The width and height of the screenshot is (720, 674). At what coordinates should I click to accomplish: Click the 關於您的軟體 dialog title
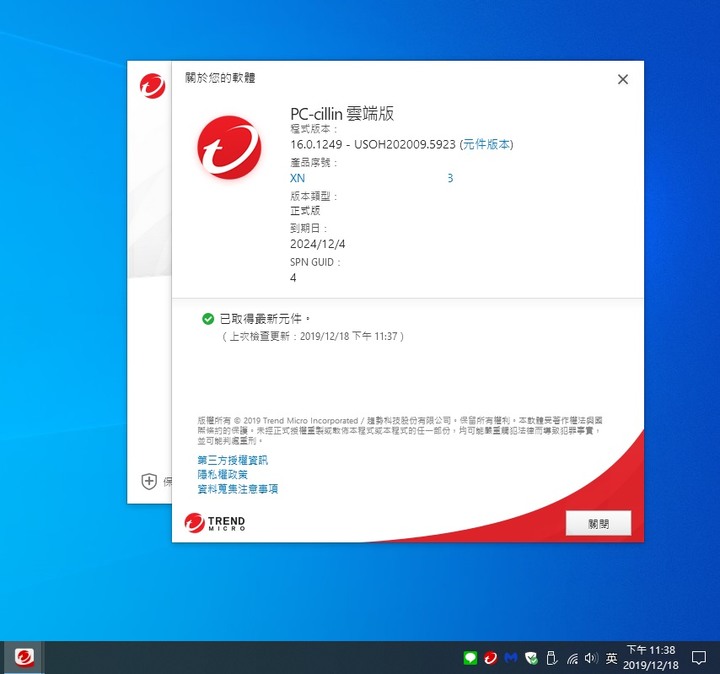pos(220,78)
